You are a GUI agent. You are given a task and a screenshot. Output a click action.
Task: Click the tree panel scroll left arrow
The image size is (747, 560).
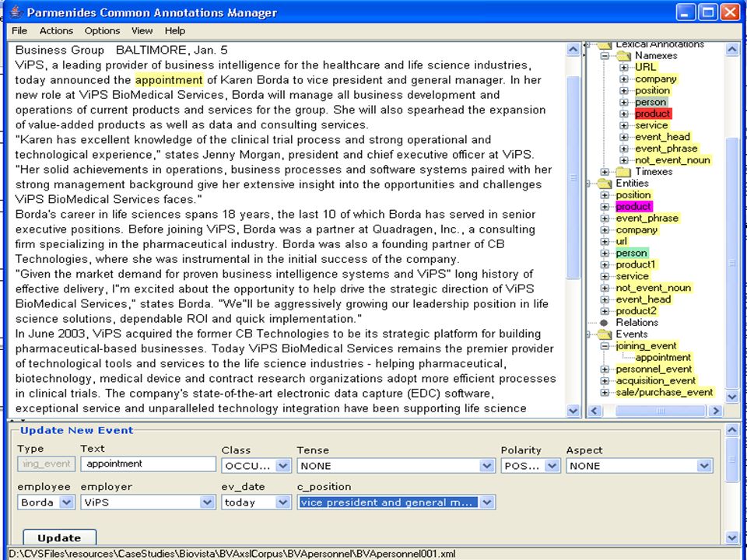(594, 411)
